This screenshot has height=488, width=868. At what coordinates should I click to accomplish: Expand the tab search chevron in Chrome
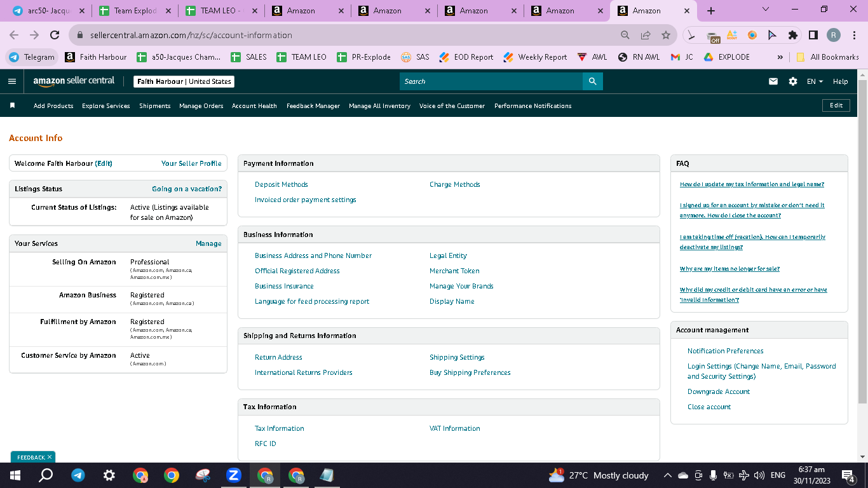coord(765,10)
